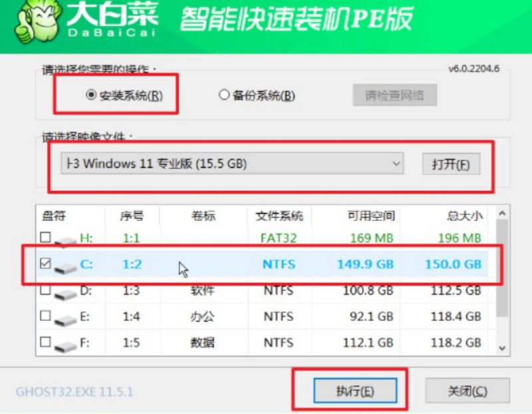Check the E: drive checkbox
The height and width of the screenshot is (414, 532).
click(x=45, y=316)
